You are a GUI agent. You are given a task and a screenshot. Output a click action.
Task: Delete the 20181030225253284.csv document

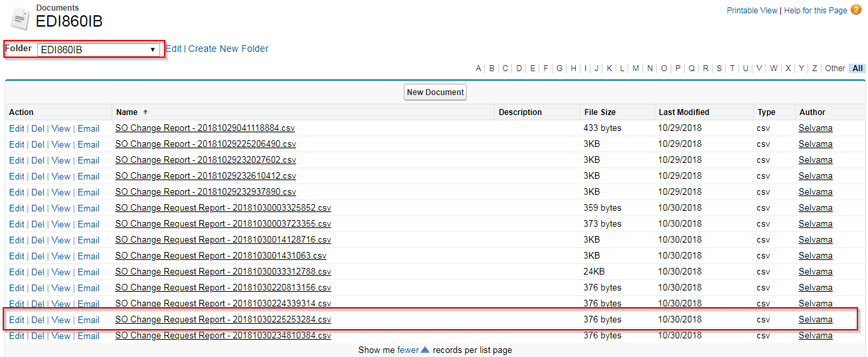[38, 320]
